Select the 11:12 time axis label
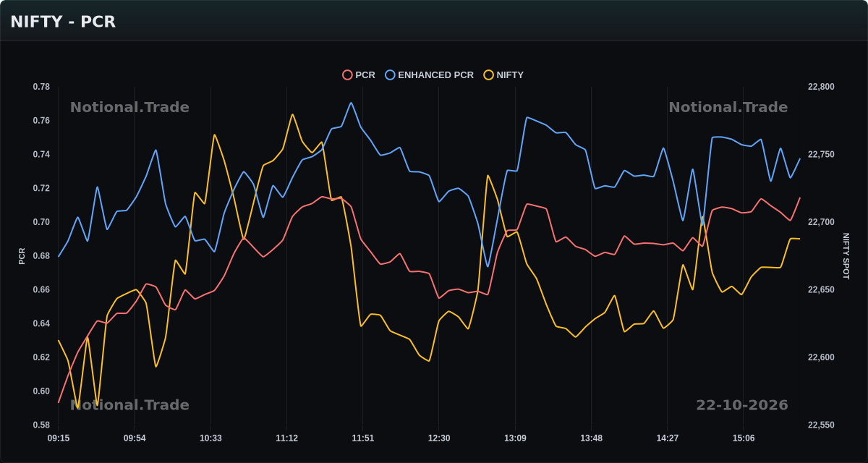 click(286, 438)
